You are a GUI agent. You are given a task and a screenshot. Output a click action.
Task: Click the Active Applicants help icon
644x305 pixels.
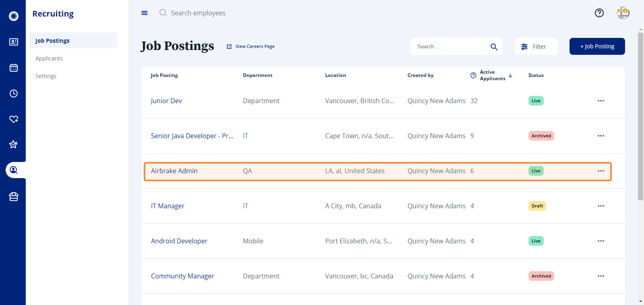point(473,75)
